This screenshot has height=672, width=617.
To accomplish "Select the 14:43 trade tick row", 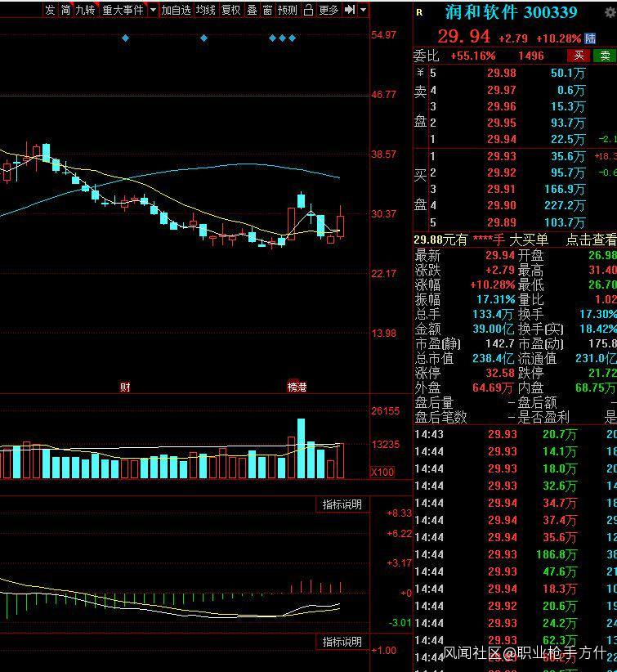I will [516, 435].
